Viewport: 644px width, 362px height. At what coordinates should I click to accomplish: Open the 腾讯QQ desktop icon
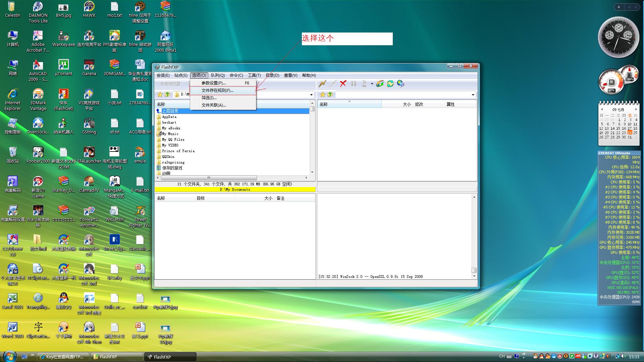coord(63,301)
